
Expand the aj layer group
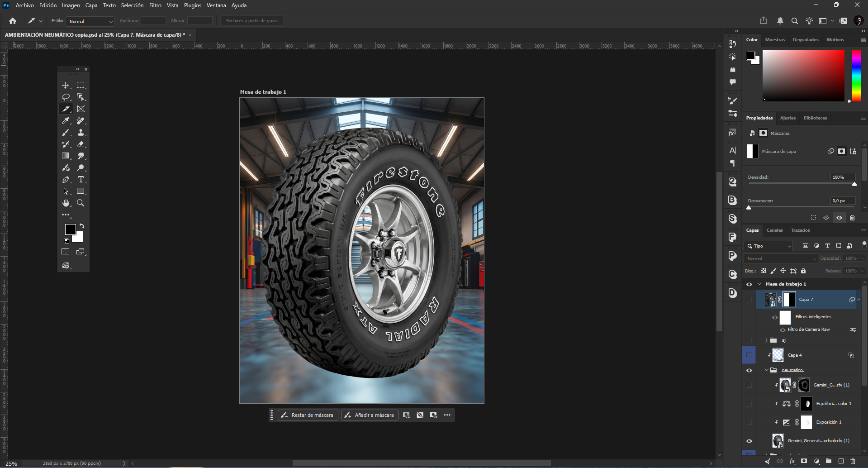(x=766, y=340)
